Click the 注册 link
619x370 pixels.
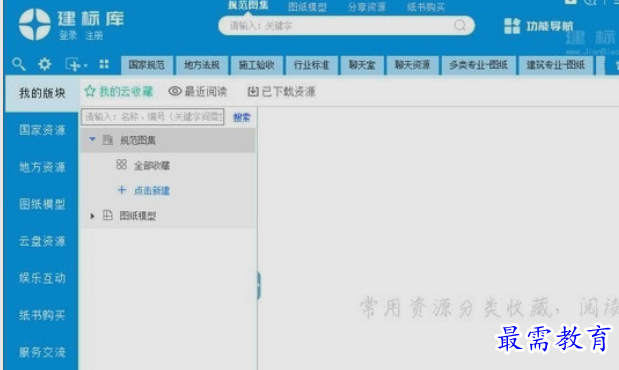(x=94, y=36)
